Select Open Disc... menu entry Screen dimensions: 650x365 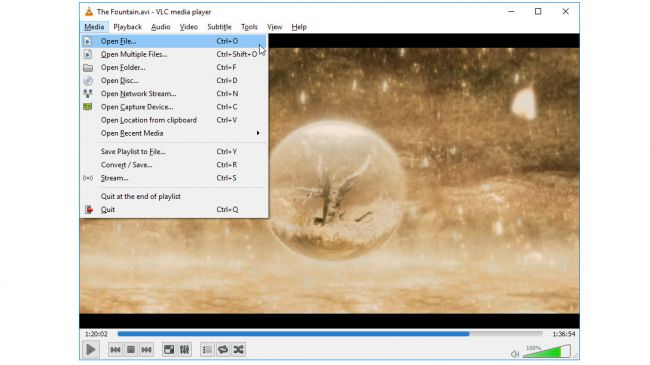(x=173, y=80)
